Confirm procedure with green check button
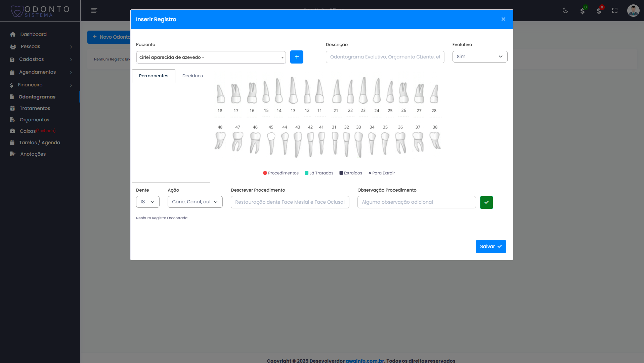Image resolution: width=644 pixels, height=363 pixels. (486, 202)
